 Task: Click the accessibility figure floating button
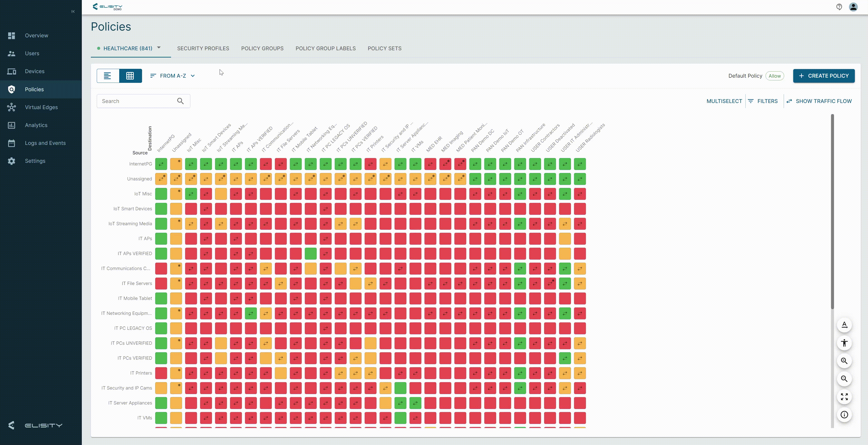(844, 343)
